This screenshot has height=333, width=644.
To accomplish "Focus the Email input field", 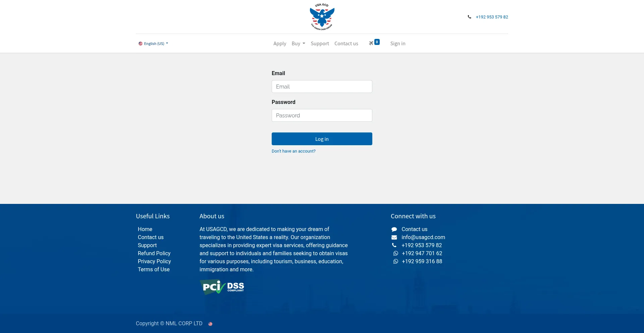I will tap(322, 87).
